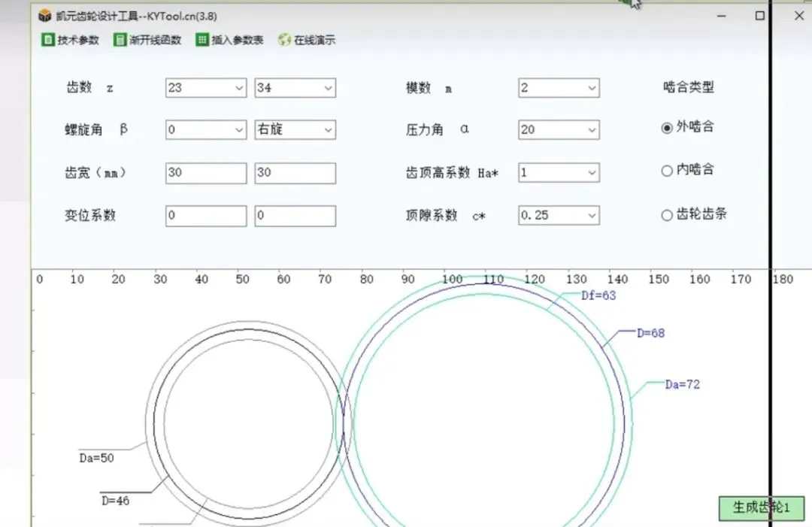Minimize the 凯元齿轮设计工具 window

coord(721,16)
